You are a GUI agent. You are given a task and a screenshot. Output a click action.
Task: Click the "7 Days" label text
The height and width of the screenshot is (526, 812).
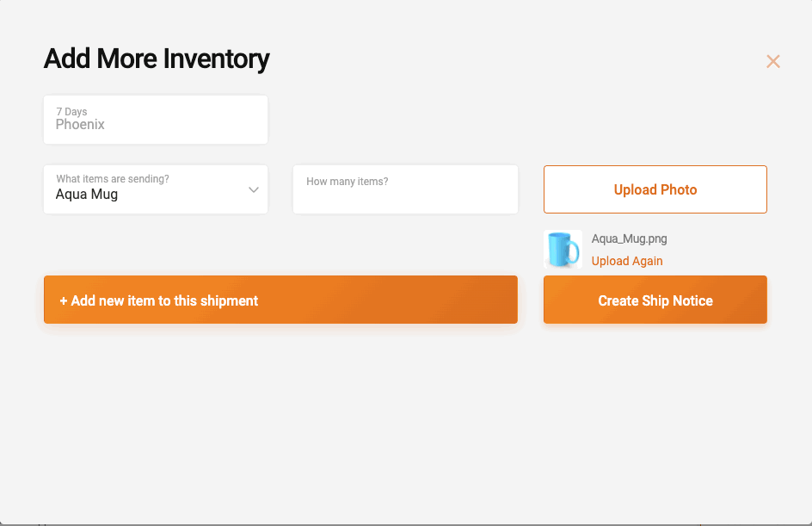71,112
